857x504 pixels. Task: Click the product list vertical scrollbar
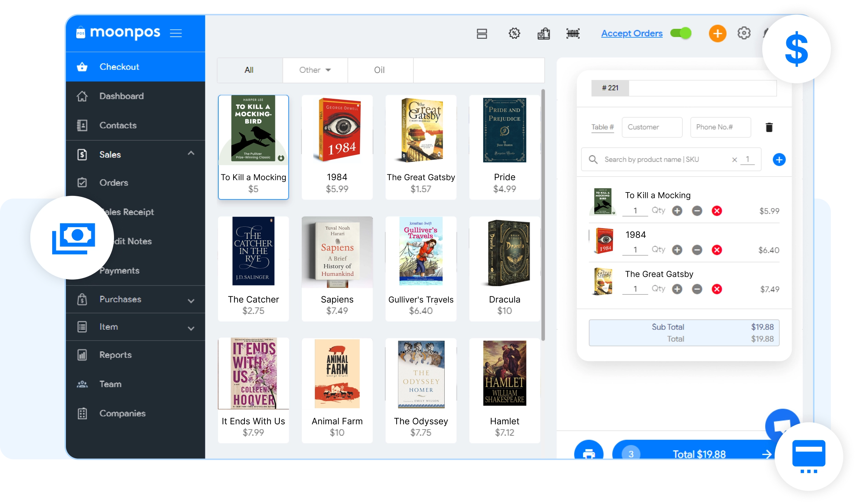543,214
